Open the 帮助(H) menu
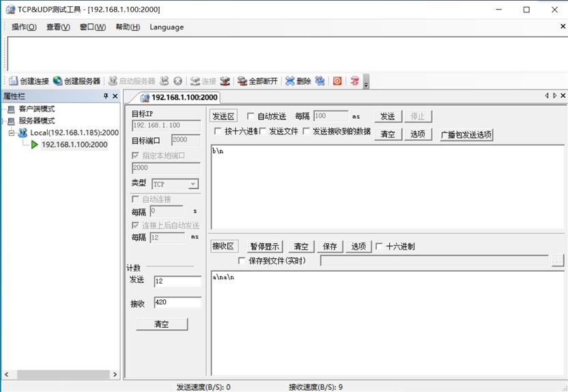Viewport: 568px width, 392px height. [128, 27]
